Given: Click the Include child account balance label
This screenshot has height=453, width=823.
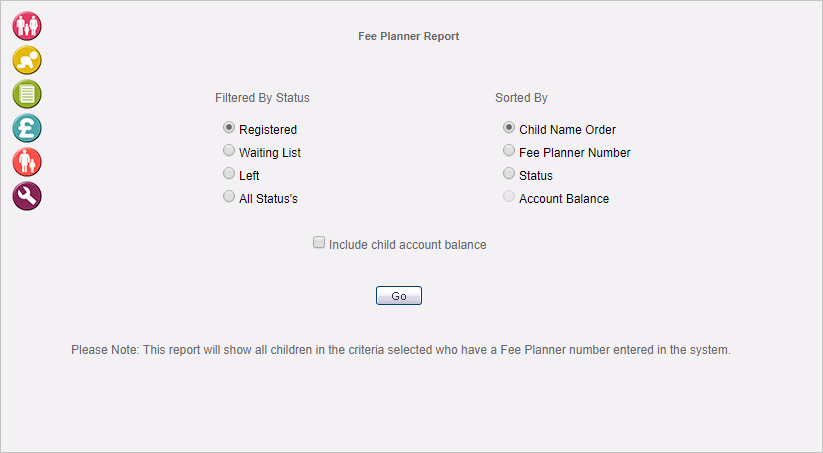Looking at the screenshot, I should 407,245.
